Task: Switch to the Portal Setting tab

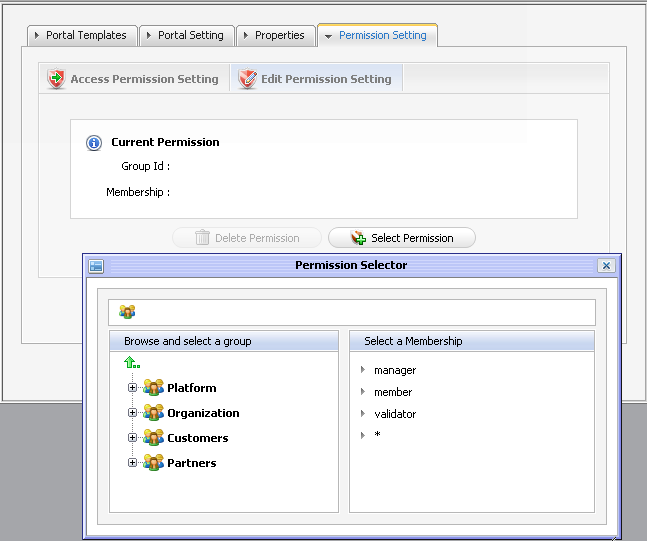Action: click(185, 35)
